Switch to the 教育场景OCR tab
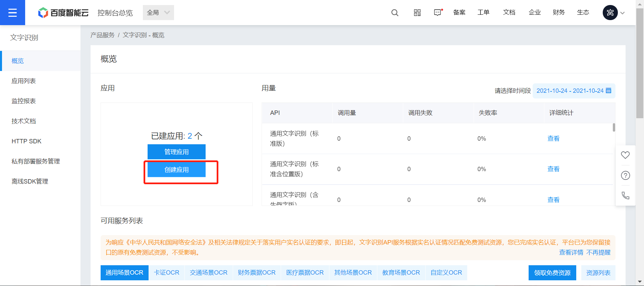Screen dimensions: 644x286 pos(401,273)
